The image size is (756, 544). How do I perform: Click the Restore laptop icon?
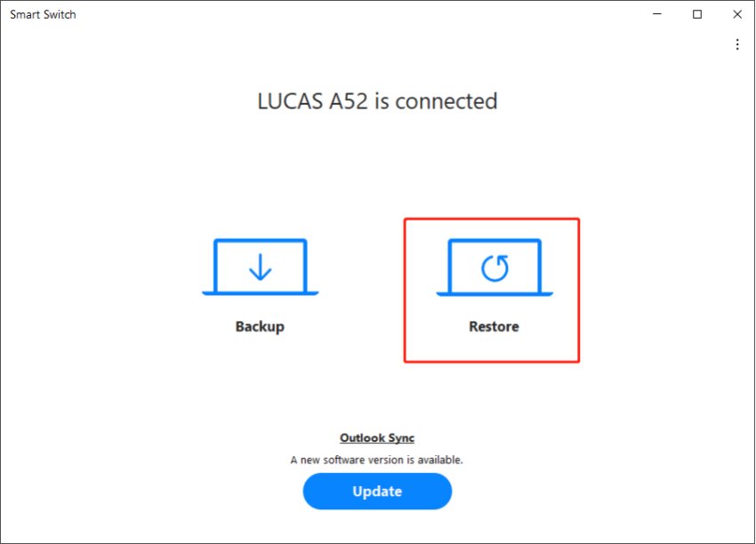click(x=495, y=267)
